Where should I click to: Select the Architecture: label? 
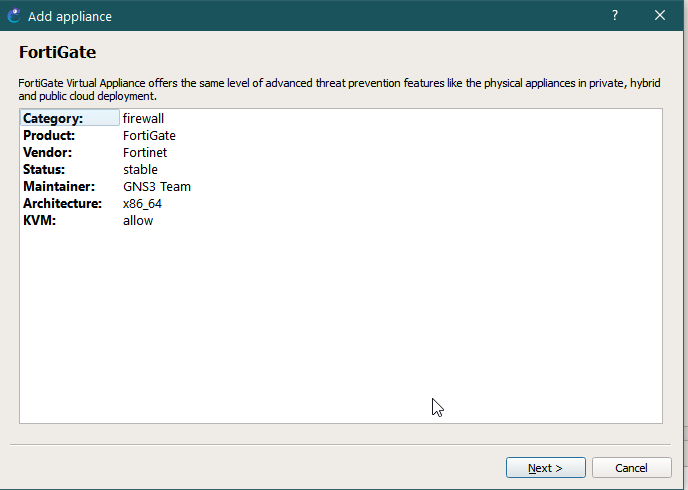tap(62, 204)
